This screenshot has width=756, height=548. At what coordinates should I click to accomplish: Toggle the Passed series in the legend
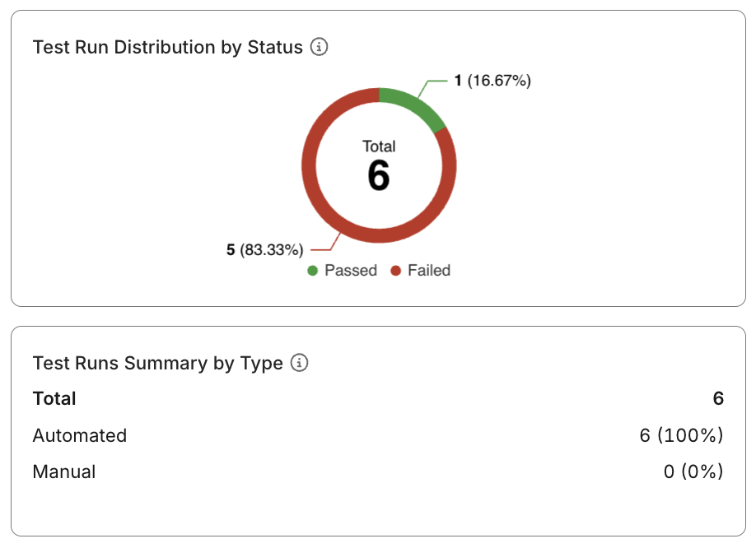(349, 270)
